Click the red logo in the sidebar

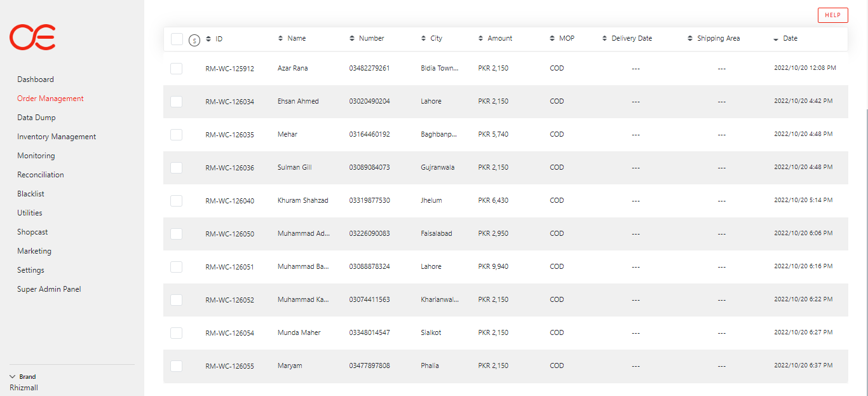click(32, 38)
